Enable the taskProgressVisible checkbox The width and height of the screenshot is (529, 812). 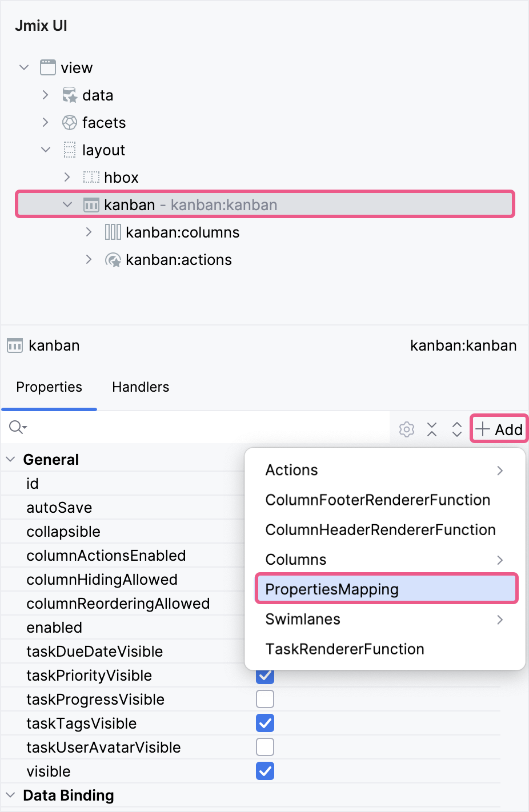pos(264,698)
